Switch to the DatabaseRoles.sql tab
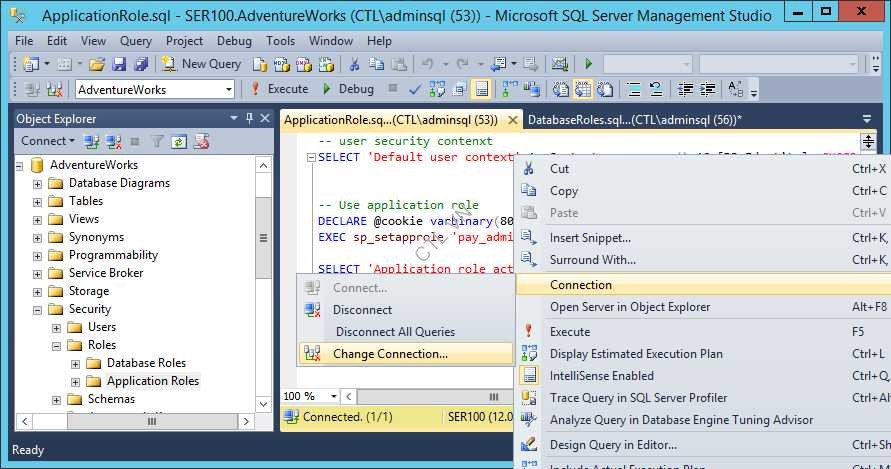 (634, 120)
